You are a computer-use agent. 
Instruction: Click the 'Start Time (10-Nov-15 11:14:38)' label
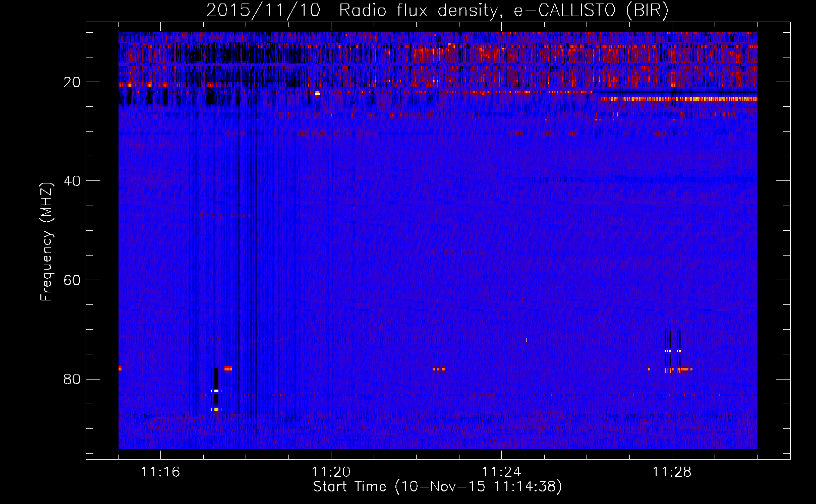pyautogui.click(x=437, y=487)
